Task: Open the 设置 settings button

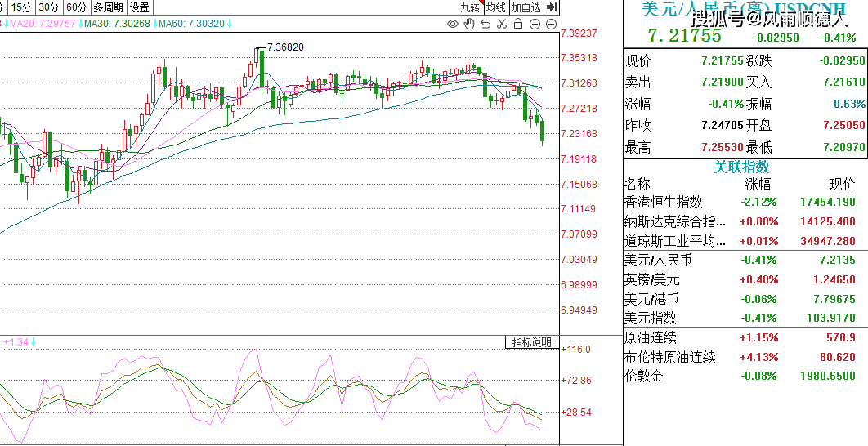Action: click(140, 7)
